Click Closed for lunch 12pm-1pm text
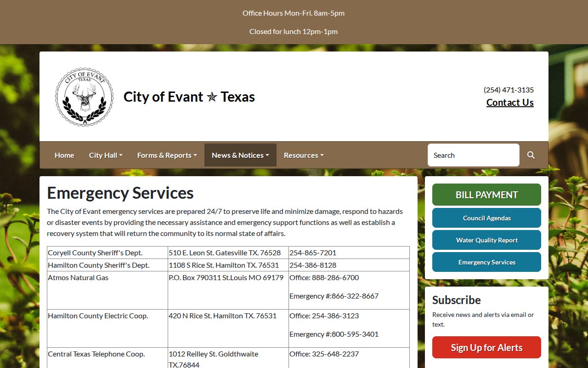 [294, 31]
